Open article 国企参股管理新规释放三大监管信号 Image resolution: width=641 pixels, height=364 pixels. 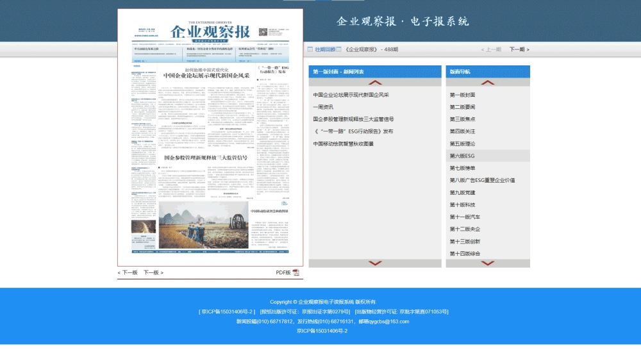[353, 119]
